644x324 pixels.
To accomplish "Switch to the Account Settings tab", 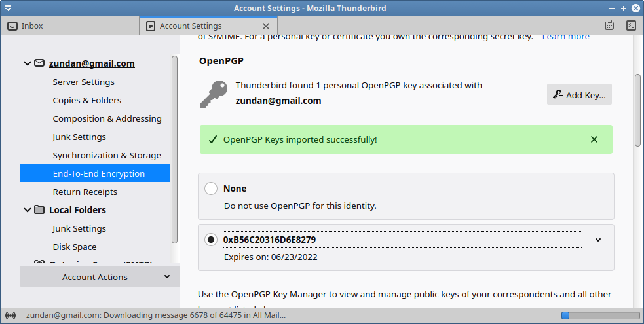I will point(208,26).
